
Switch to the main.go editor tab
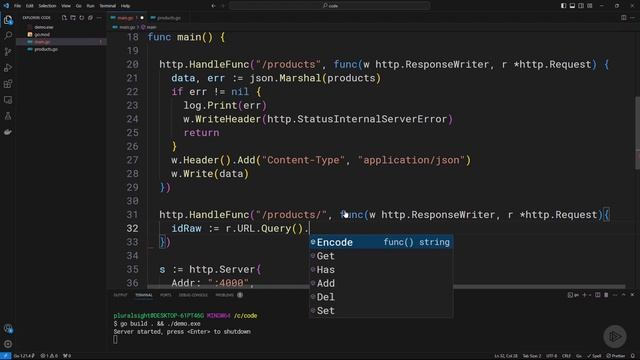tap(127, 18)
